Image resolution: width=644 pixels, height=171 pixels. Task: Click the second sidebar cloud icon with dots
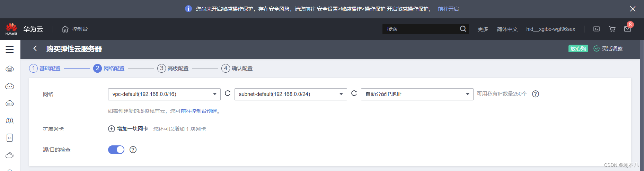pos(10,86)
